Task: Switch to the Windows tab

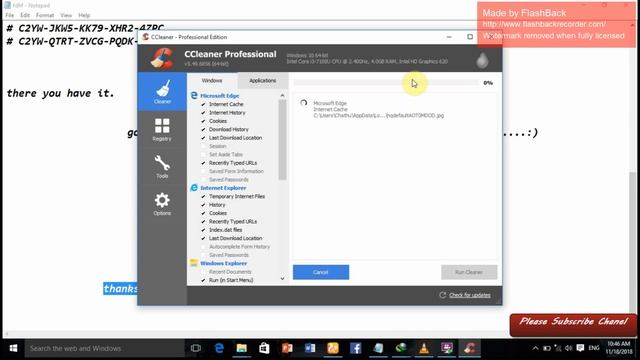Action: click(212, 80)
